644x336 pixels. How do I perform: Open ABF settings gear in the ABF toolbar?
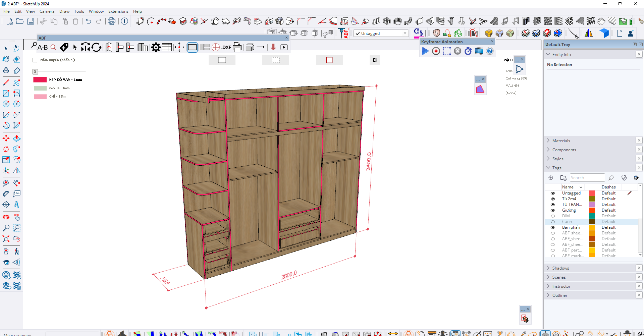156,47
